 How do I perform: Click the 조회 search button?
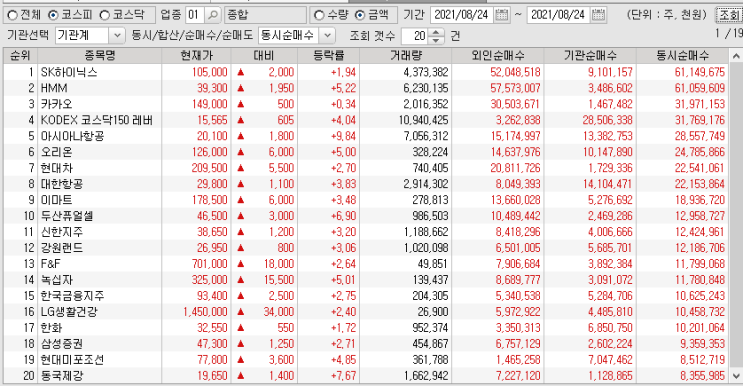729,15
